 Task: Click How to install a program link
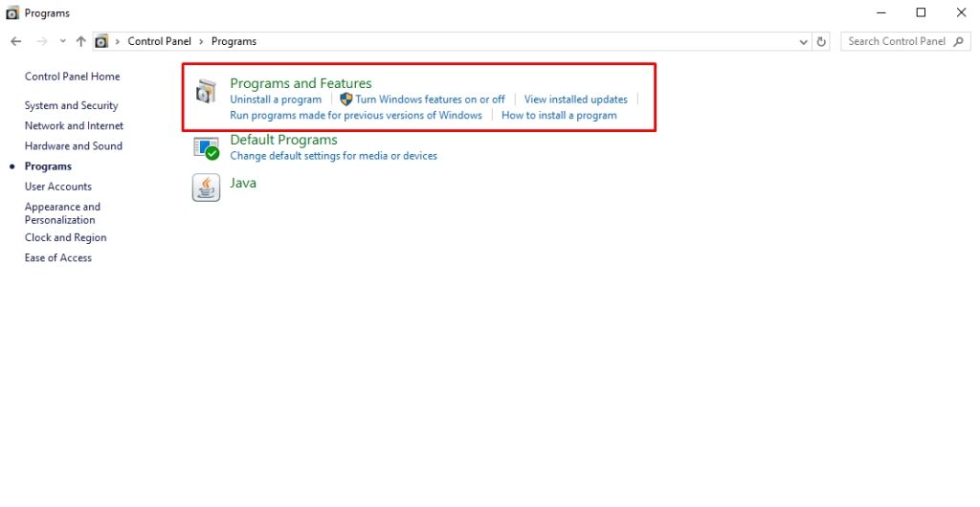559,116
